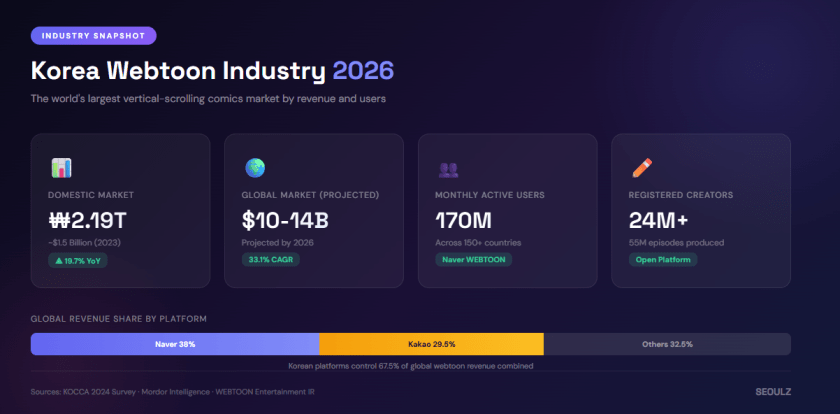
Task: Click the Global Revenue Share By Platform heading
Action: point(118,319)
